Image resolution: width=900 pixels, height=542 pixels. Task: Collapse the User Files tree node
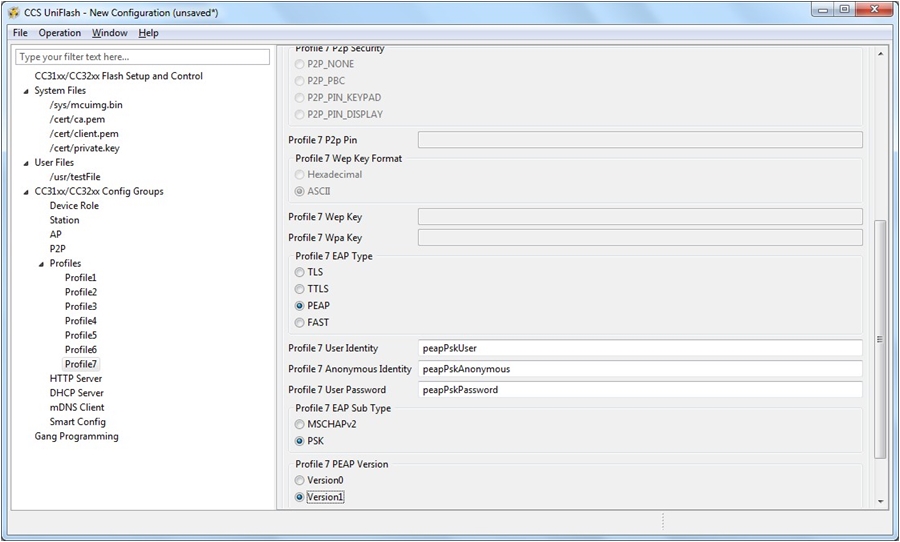(x=26, y=162)
